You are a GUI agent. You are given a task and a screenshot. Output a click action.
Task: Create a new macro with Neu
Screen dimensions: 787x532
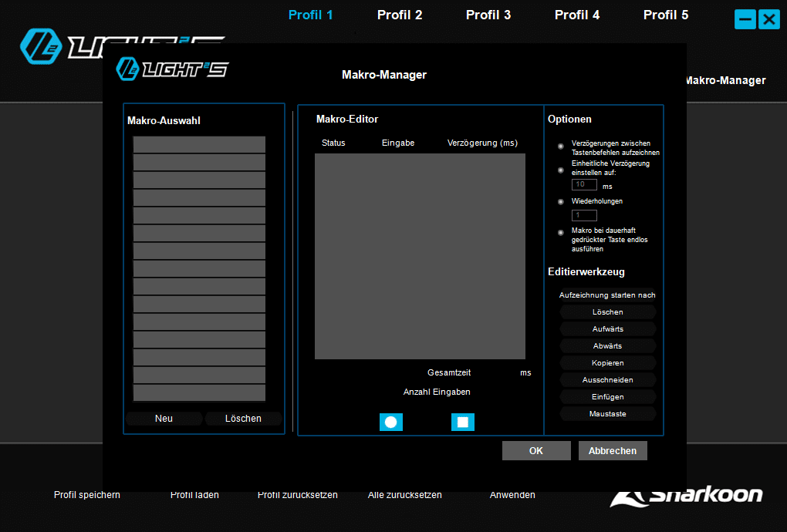164,419
